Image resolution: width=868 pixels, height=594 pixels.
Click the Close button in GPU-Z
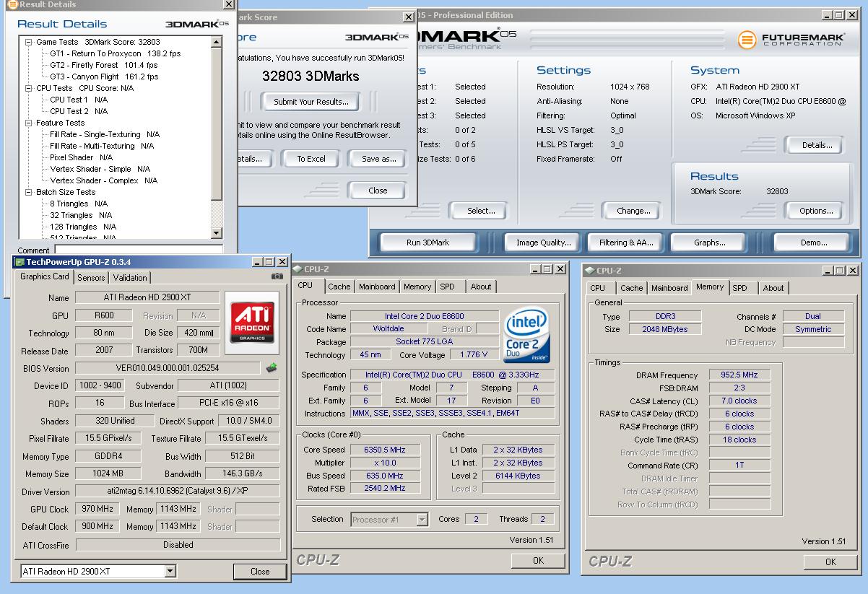tap(260, 571)
